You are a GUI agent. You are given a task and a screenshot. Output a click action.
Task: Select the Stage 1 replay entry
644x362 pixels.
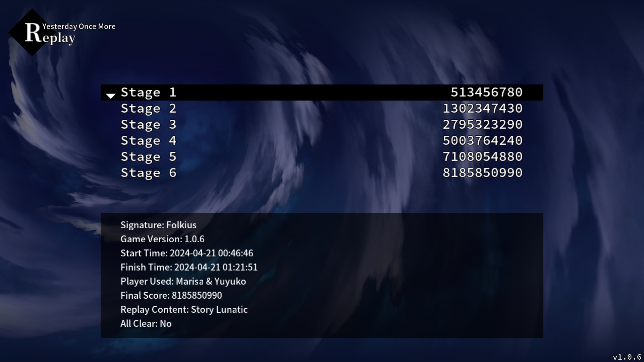(x=149, y=93)
